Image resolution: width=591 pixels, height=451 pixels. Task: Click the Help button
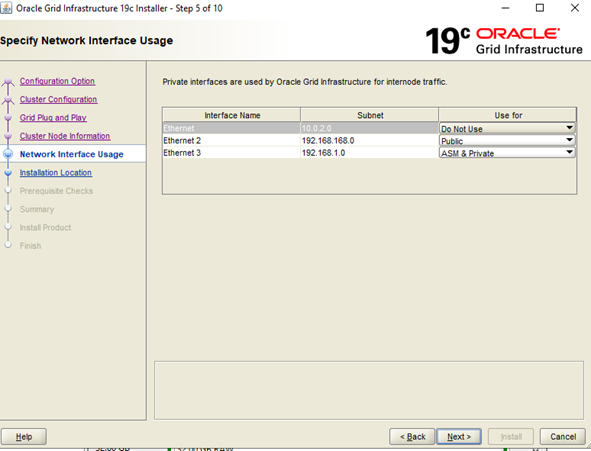coord(24,437)
